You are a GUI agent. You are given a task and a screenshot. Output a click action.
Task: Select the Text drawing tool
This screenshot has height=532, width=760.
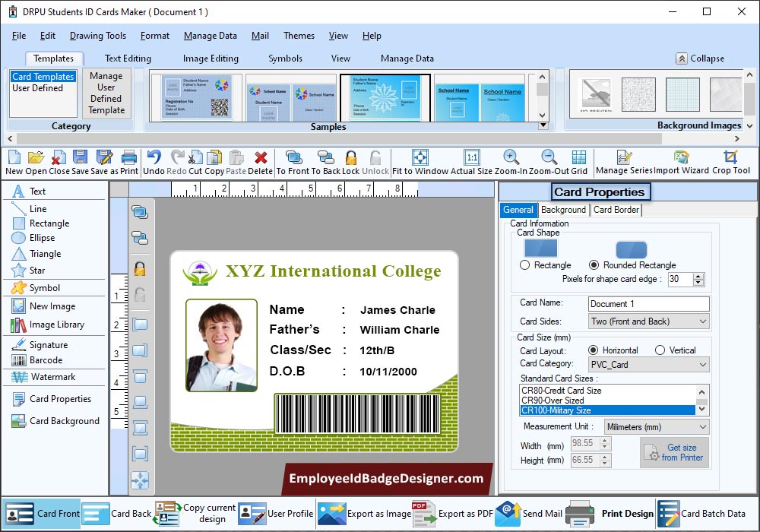(x=29, y=192)
